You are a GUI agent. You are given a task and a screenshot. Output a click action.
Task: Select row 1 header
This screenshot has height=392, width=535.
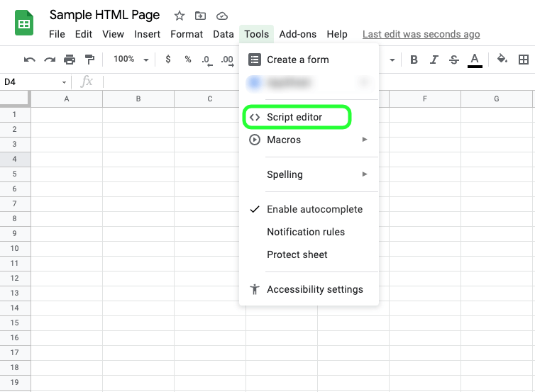click(15, 115)
